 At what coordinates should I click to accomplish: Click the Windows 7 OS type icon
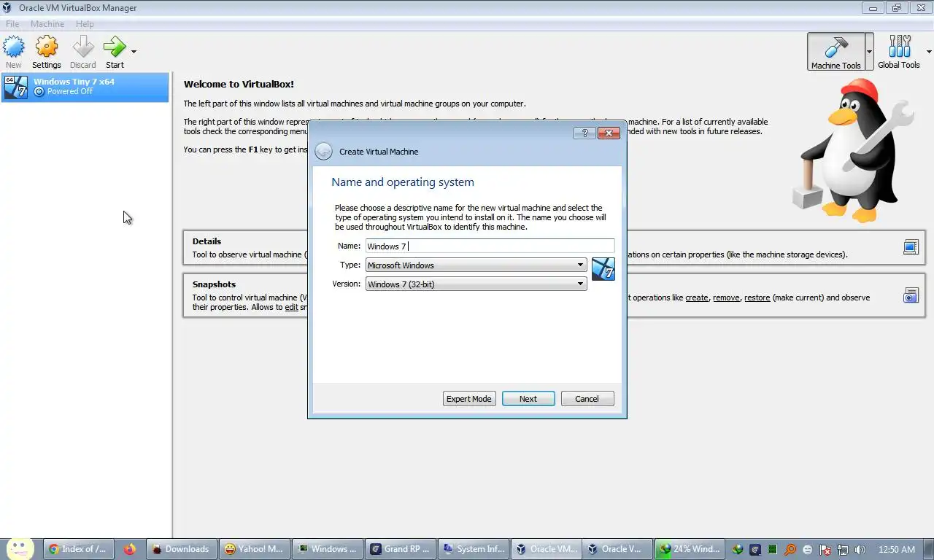(603, 269)
